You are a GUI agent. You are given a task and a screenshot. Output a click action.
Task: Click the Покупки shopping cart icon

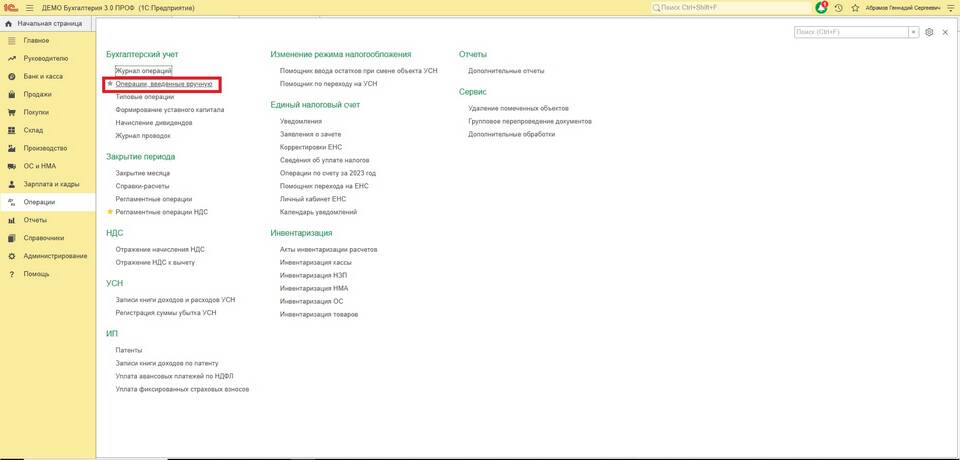click(11, 112)
